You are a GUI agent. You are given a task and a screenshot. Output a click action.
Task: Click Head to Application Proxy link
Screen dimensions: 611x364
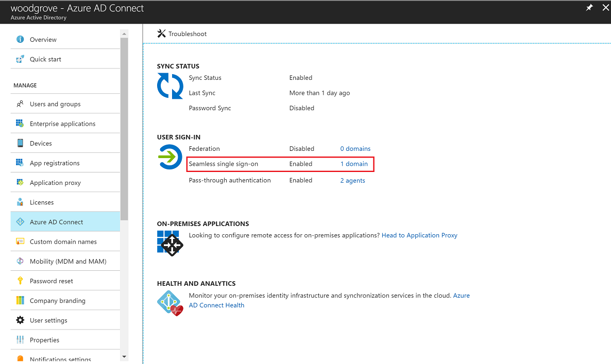pos(419,235)
